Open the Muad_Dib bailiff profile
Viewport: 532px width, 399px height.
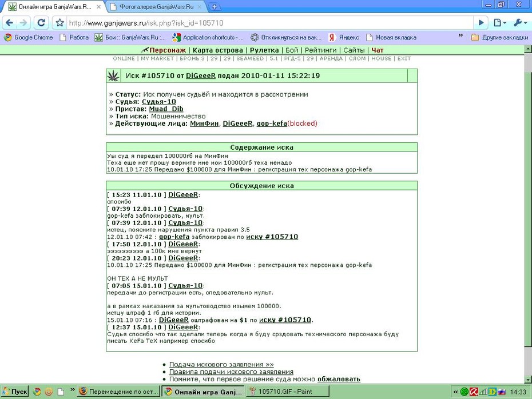(166, 109)
